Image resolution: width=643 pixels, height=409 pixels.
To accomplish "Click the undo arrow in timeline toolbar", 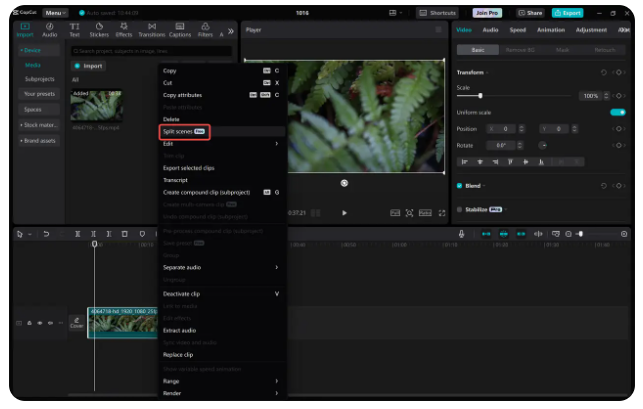I will pyautogui.click(x=46, y=234).
